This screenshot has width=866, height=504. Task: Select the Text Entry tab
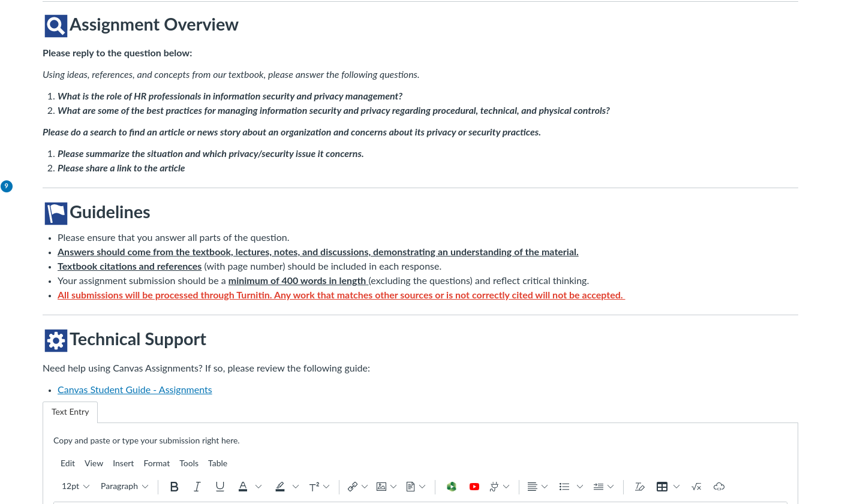coord(70,412)
